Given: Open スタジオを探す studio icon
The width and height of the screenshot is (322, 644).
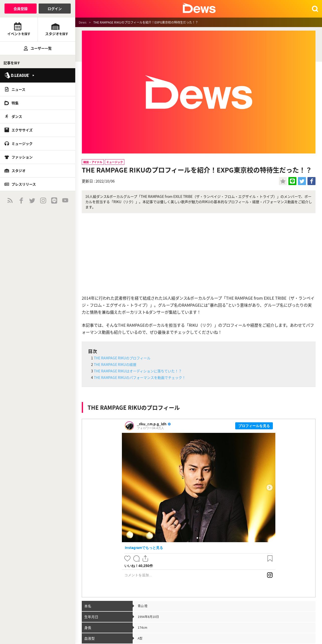Looking at the screenshot, I should click(56, 29).
